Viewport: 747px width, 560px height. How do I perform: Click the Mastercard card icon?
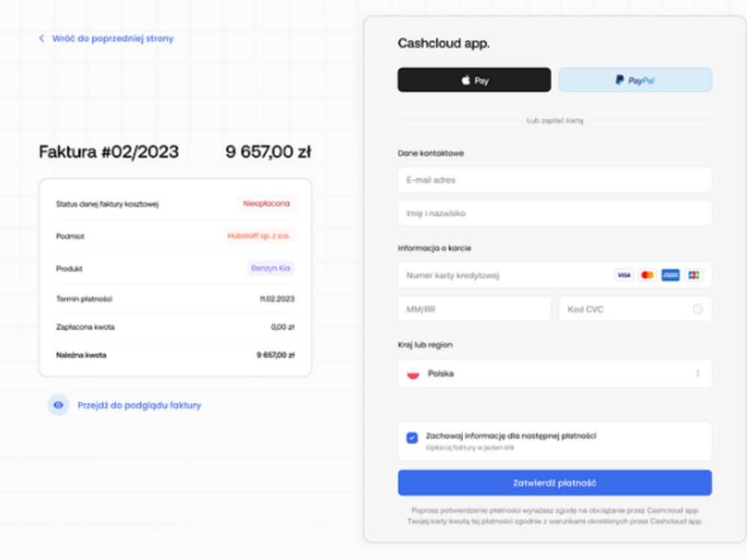point(647,276)
